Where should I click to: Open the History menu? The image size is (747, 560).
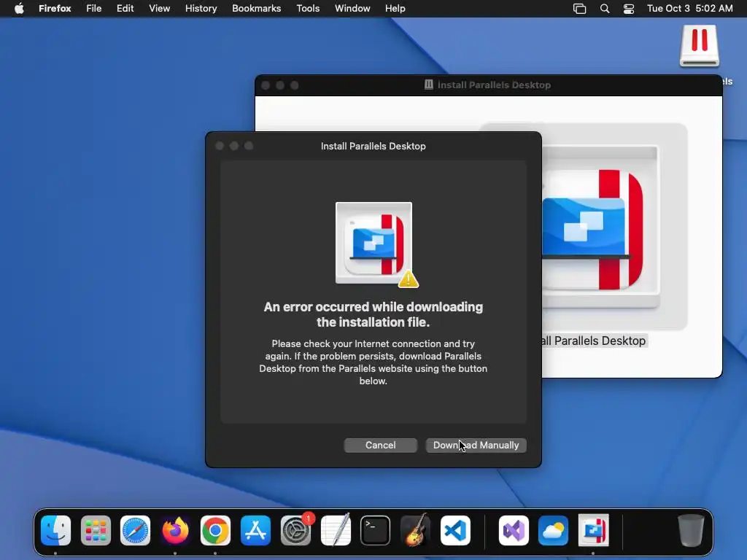[201, 9]
